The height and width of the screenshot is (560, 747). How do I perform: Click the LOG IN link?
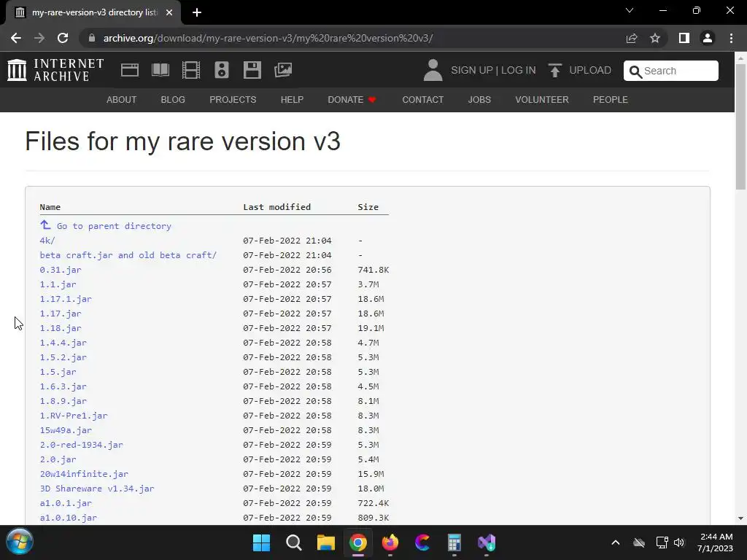(x=519, y=70)
